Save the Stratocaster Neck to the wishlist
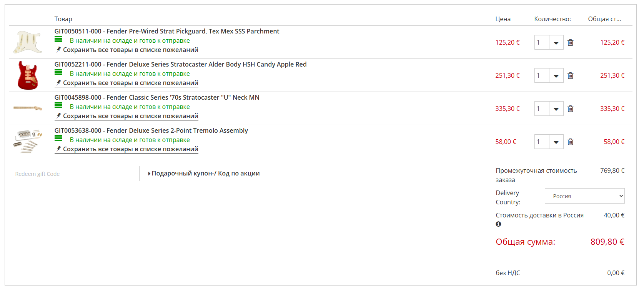 [126, 116]
